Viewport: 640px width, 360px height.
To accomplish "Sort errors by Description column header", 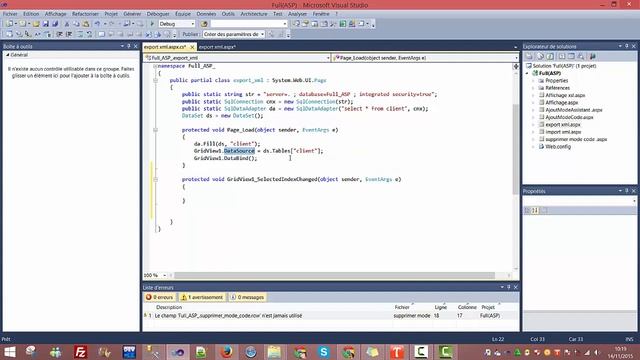I will coord(169,307).
